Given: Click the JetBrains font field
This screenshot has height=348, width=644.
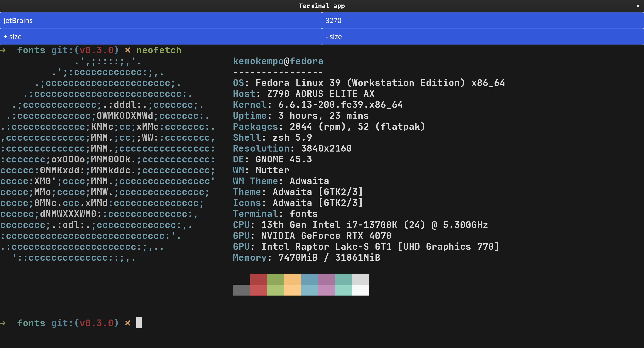Looking at the screenshot, I should [161, 20].
